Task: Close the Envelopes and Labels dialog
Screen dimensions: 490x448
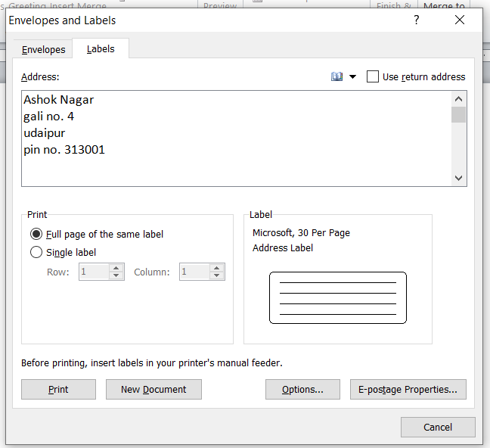Action: (460, 20)
